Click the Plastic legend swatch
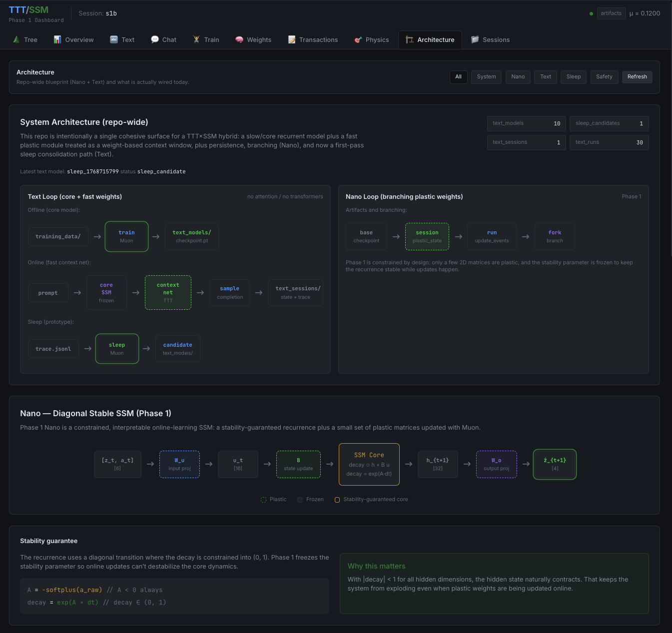672x633 pixels. pos(263,500)
